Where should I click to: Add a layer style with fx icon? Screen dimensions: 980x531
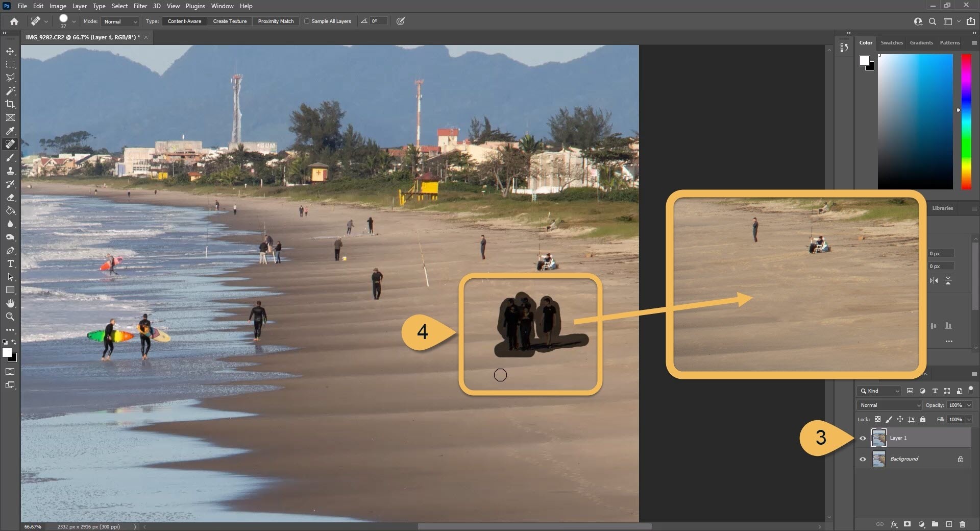[x=894, y=524]
